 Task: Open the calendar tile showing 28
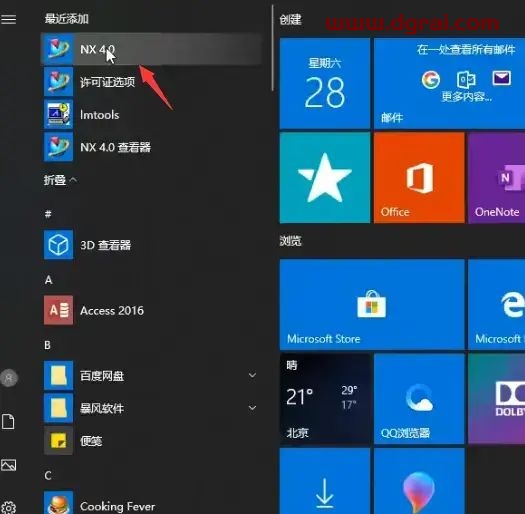[x=325, y=83]
